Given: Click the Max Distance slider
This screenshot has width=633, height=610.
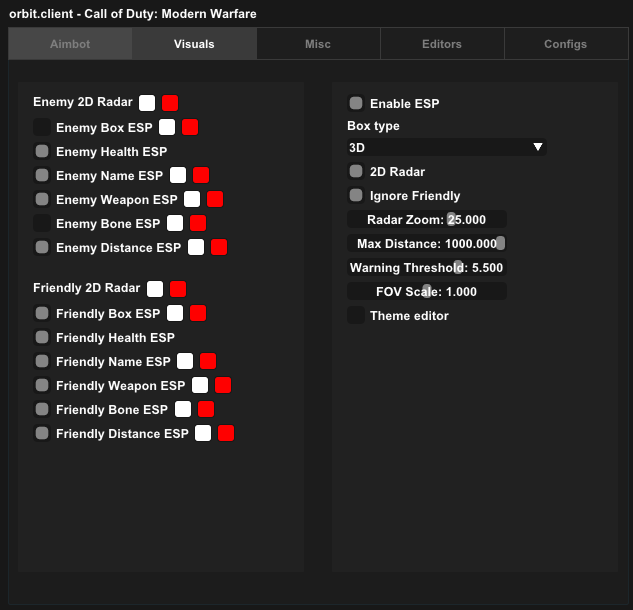Looking at the screenshot, I should 427,244.
